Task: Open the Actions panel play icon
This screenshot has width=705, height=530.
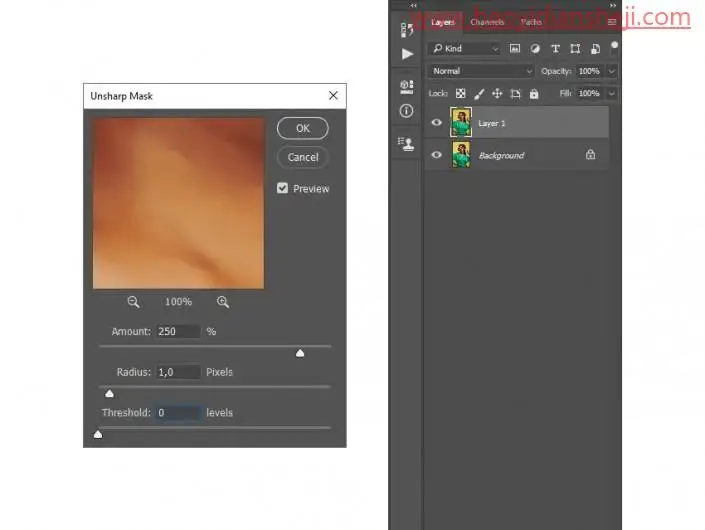Action: click(x=407, y=54)
